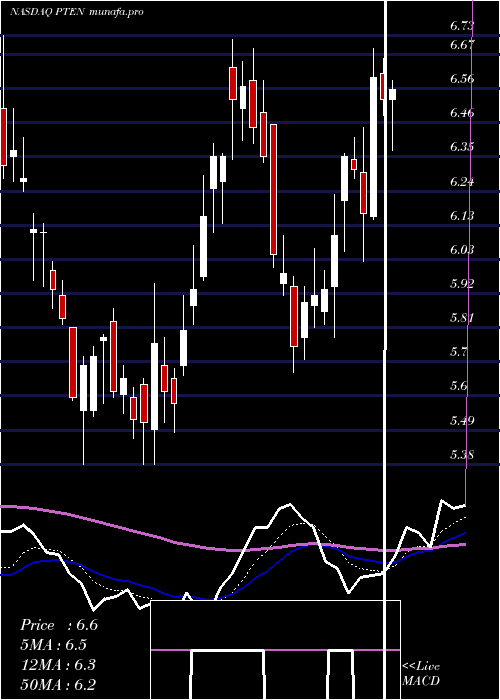Click the 5MA : 6.5 readout

(54, 645)
